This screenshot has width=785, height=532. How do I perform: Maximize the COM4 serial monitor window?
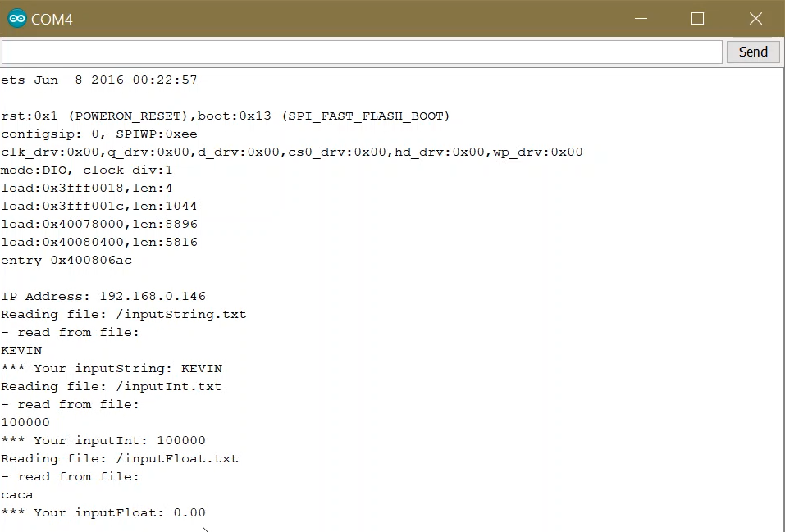[x=697, y=18]
